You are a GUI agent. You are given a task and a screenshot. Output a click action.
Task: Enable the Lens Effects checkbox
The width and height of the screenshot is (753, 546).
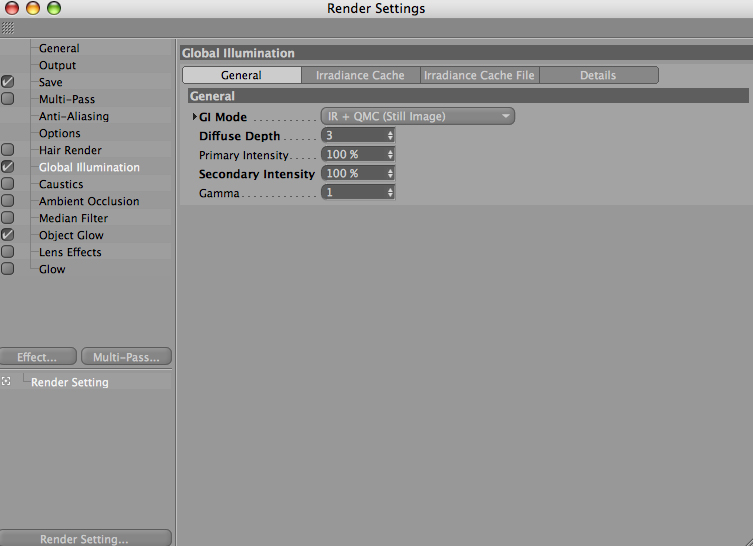point(7,251)
